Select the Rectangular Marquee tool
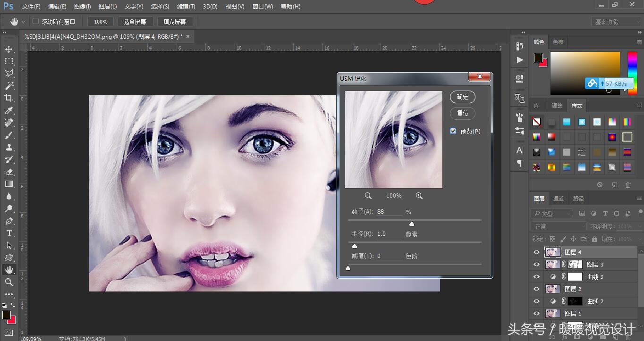Viewport: 644px width, 341px height. pos(9,61)
